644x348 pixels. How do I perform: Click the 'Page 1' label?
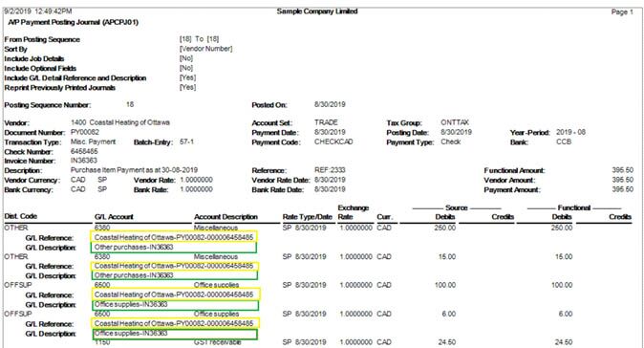(x=622, y=11)
